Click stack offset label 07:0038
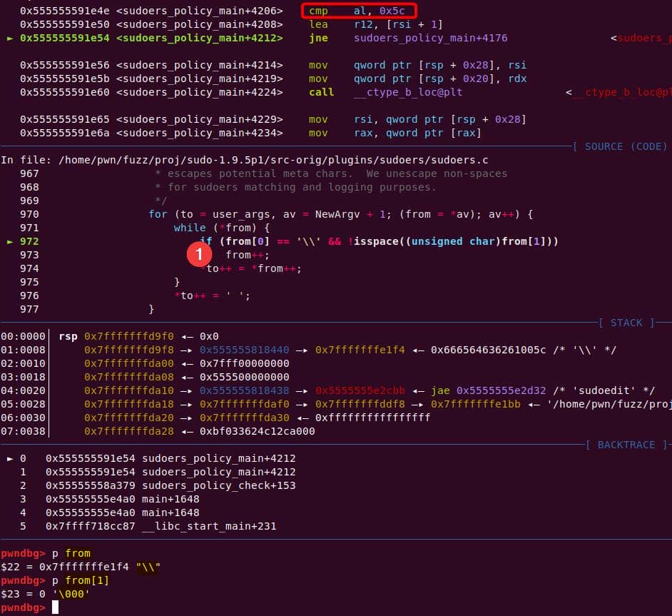The width and height of the screenshot is (672, 616). point(23,432)
